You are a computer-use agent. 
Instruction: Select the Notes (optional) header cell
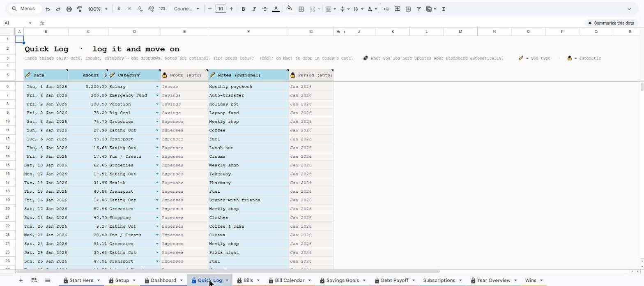click(x=248, y=75)
